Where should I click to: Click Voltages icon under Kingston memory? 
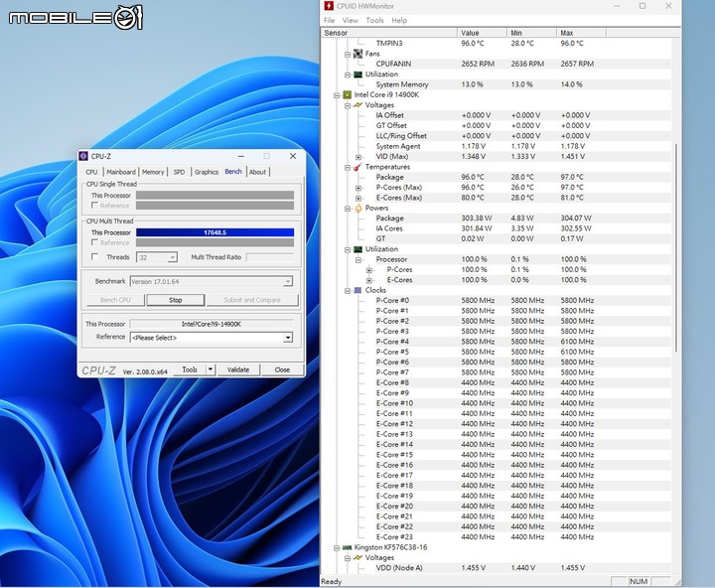tap(357, 558)
